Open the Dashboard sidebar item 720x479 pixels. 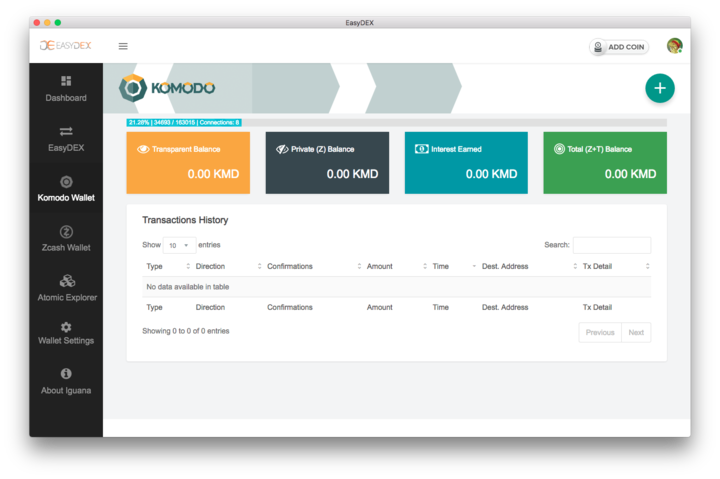coord(66,89)
